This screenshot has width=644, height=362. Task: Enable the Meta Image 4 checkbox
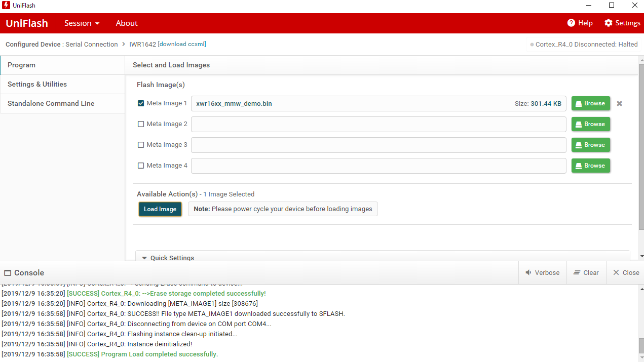(x=141, y=166)
